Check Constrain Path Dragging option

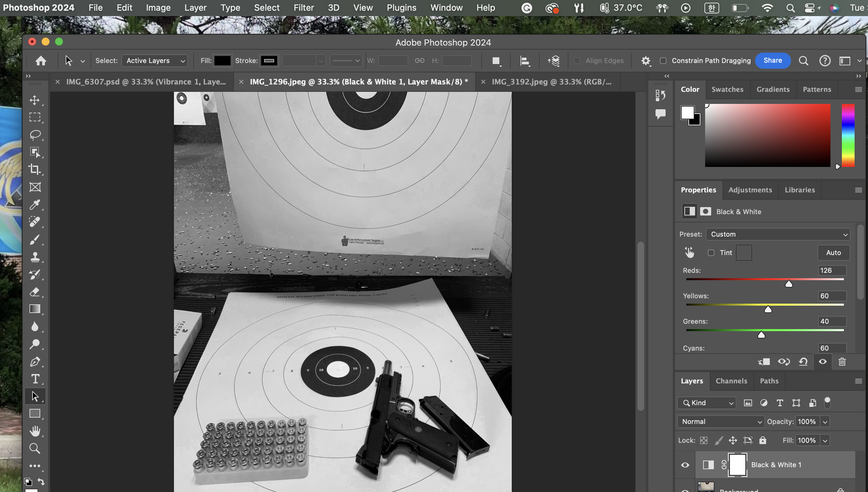[663, 61]
